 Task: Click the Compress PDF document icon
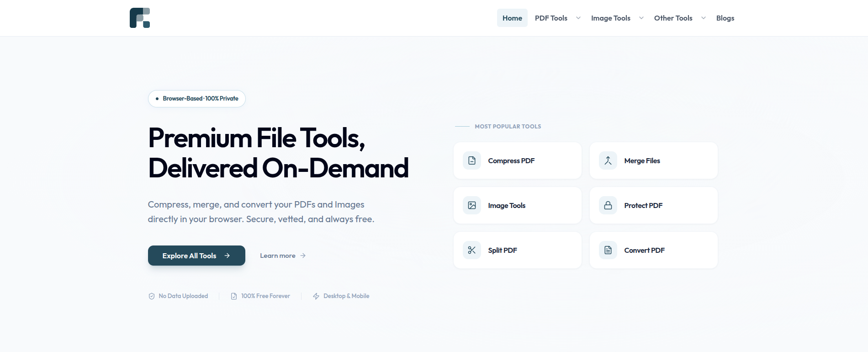(x=472, y=160)
